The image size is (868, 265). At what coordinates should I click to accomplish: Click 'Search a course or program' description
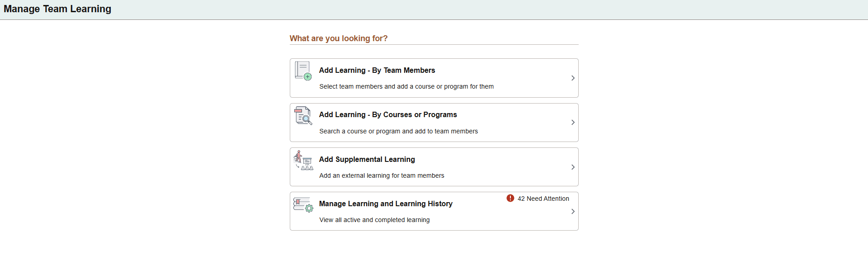(399, 131)
